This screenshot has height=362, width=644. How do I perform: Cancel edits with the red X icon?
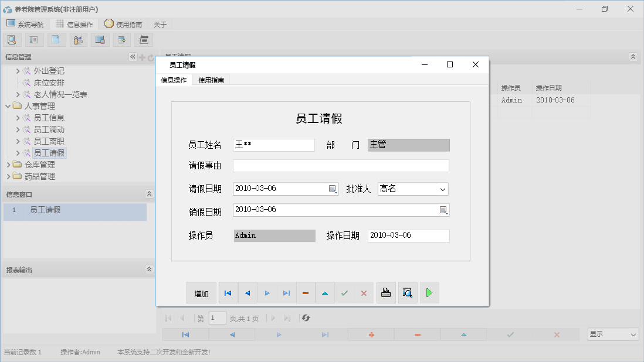point(364,292)
